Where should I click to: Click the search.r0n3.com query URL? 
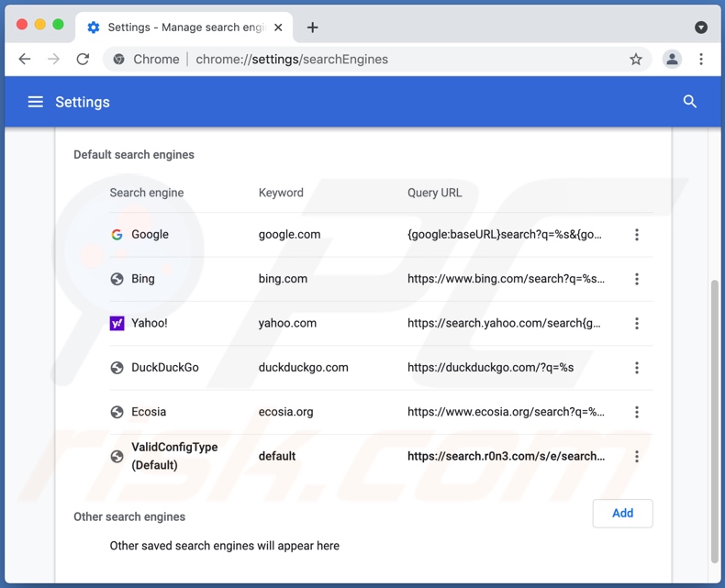pyautogui.click(x=506, y=456)
